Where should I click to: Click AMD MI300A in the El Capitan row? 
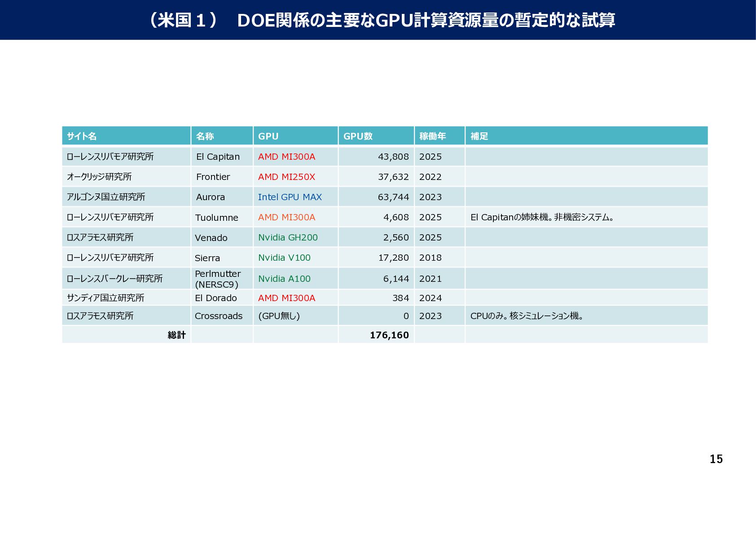click(x=286, y=157)
